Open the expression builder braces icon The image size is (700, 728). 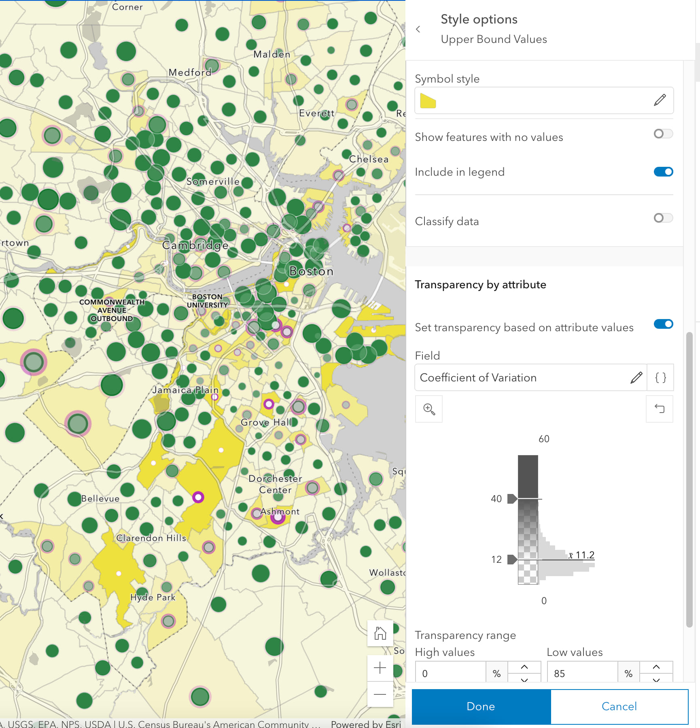click(660, 378)
